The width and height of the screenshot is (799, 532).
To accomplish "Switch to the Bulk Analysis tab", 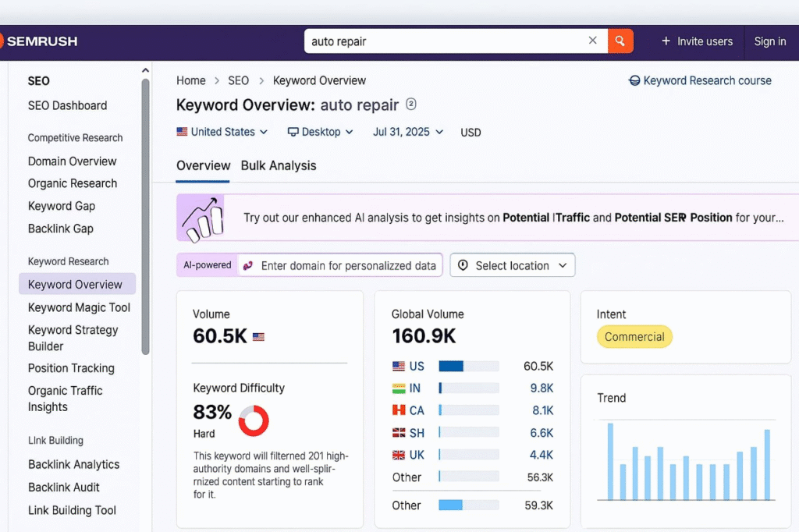I will point(279,165).
